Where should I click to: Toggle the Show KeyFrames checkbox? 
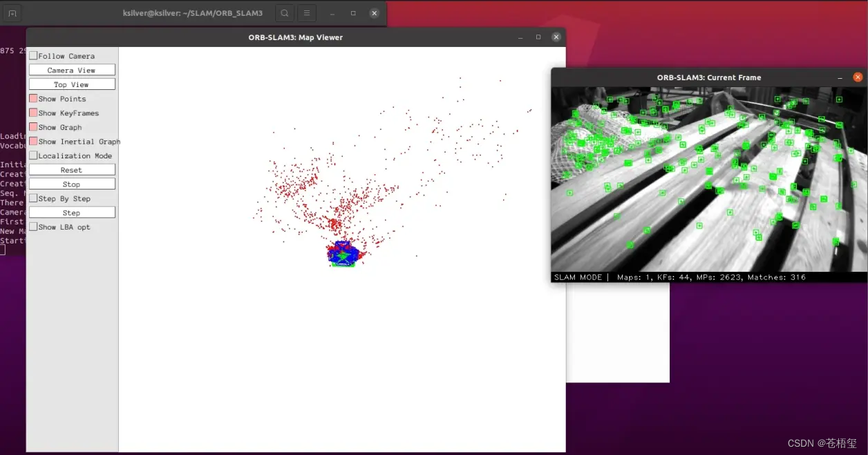coord(33,113)
